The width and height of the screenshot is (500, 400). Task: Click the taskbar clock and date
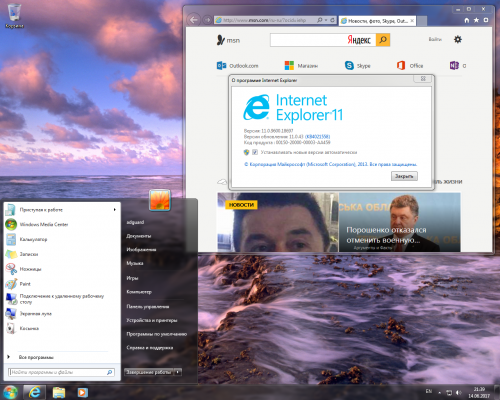coord(479,392)
